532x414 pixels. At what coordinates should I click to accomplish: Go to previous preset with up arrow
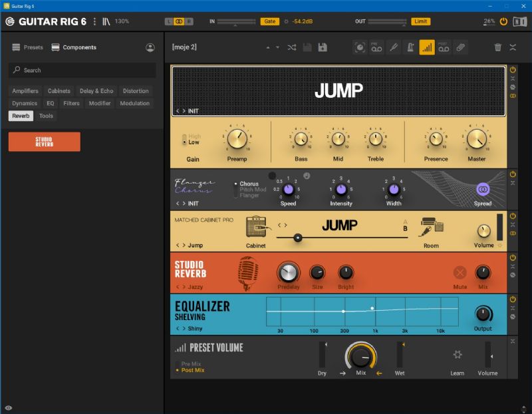268,47
